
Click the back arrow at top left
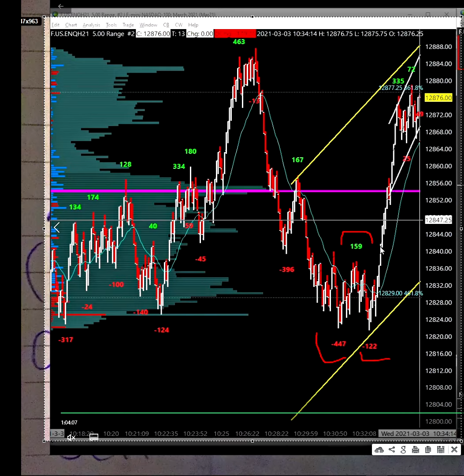[x=61, y=6]
